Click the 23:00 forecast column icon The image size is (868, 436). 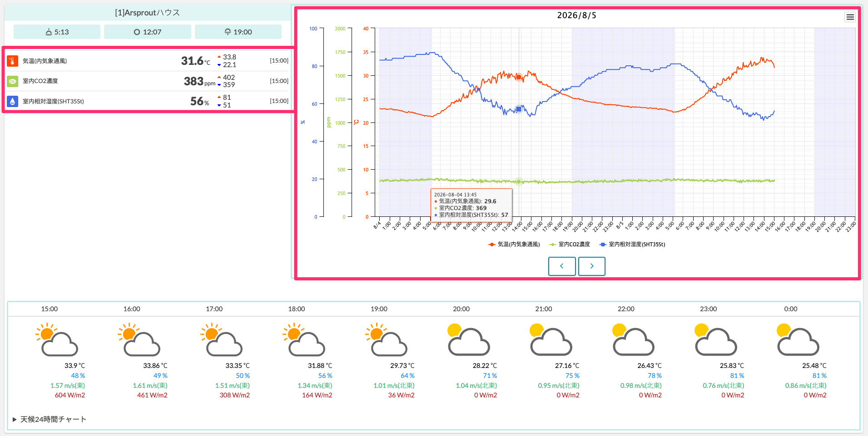coord(715,339)
